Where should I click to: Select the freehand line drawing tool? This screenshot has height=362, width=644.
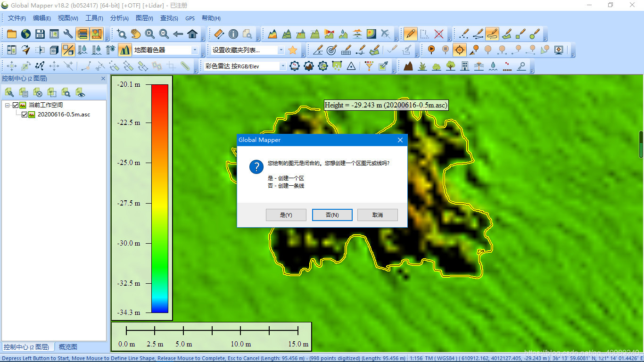pos(492,34)
